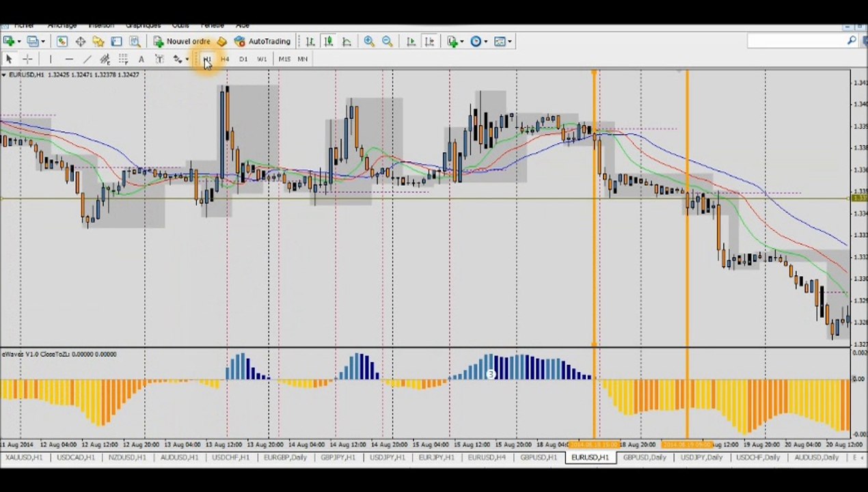Viewport: 868px width, 492px height.
Task: Select the arrows objects icon
Action: 177,59
